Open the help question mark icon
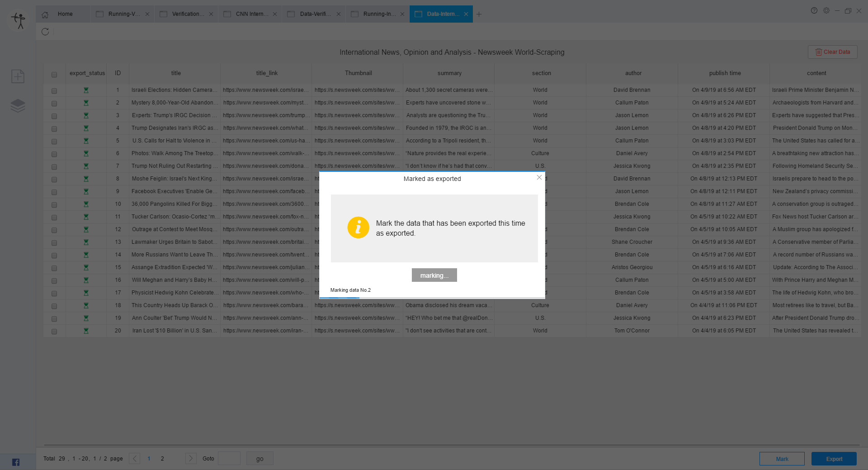 coord(814,10)
